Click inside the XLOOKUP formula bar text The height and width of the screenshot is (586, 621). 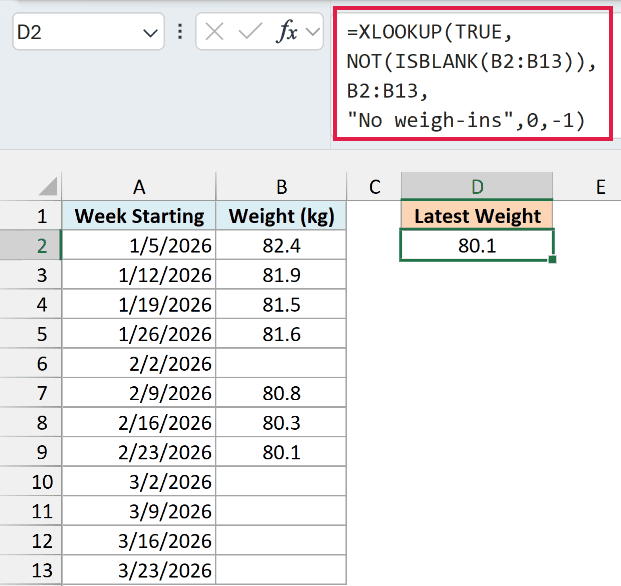[x=473, y=74]
